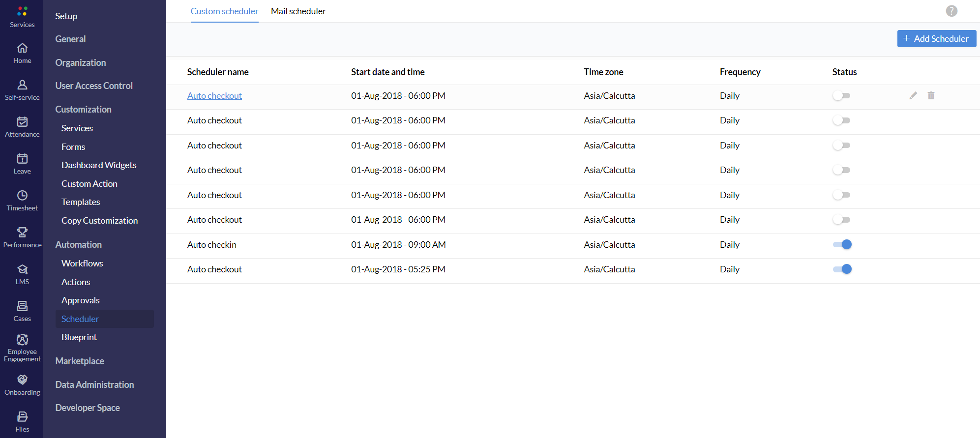Screen dimensions: 980x438
Task: Open General settings
Action: click(x=70, y=39)
